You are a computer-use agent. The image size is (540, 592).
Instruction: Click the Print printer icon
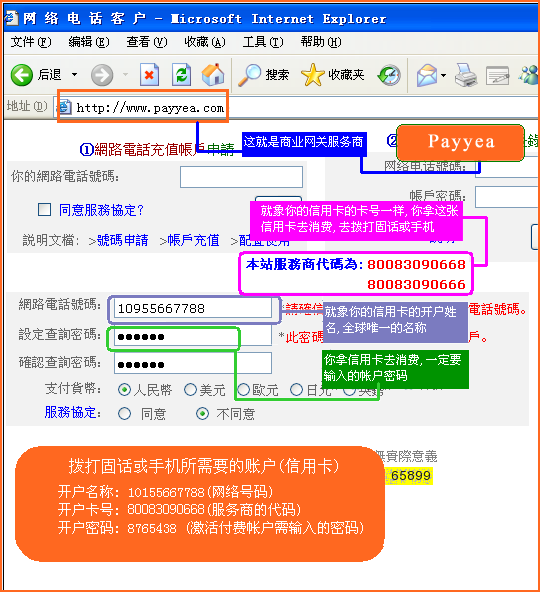point(466,75)
